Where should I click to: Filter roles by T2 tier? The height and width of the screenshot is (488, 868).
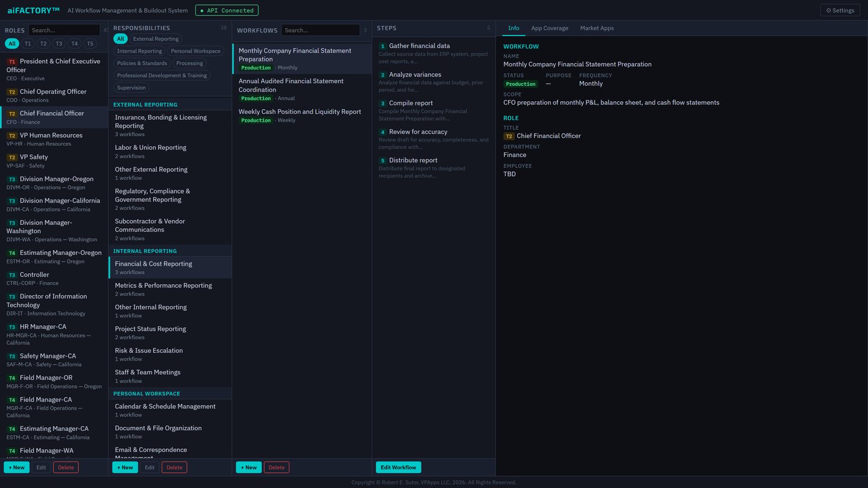click(43, 43)
